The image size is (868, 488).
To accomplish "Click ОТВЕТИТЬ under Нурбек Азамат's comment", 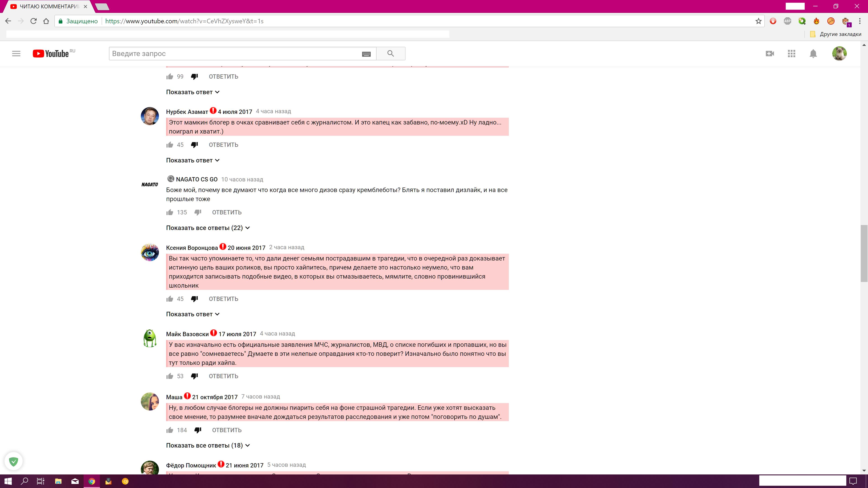I will coord(223,145).
